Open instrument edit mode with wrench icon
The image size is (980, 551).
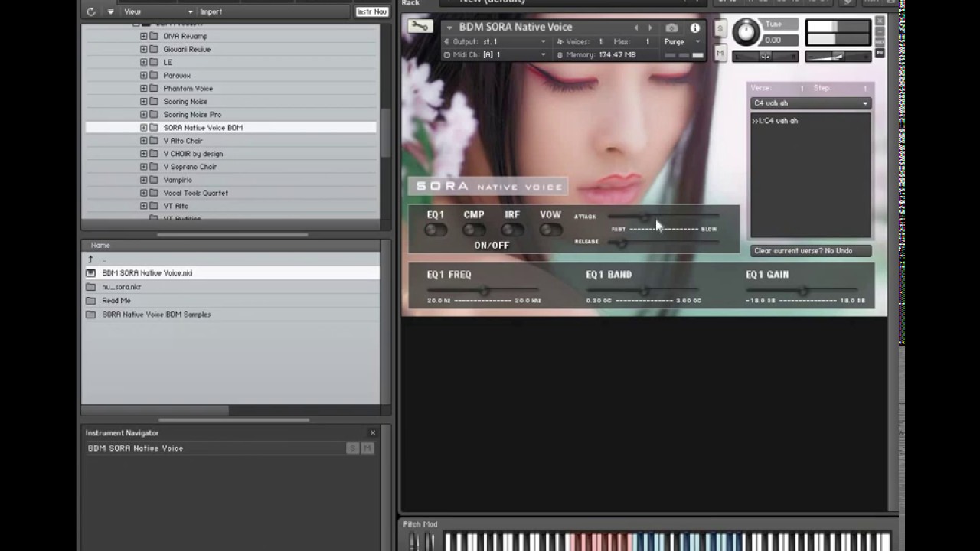click(x=420, y=27)
